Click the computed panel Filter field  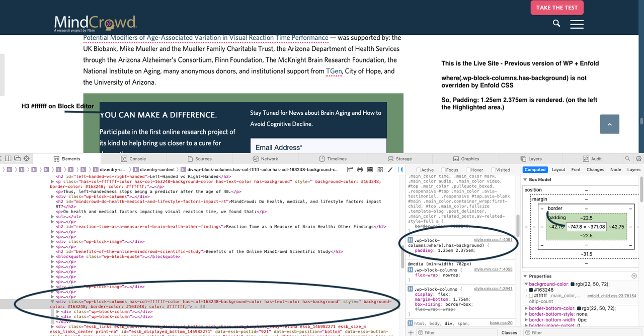tap(584, 332)
